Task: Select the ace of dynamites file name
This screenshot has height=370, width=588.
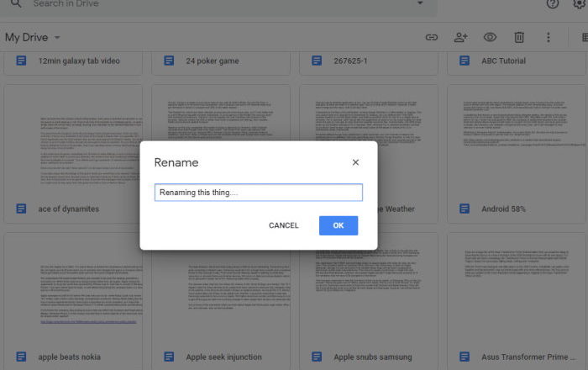Action: click(69, 209)
